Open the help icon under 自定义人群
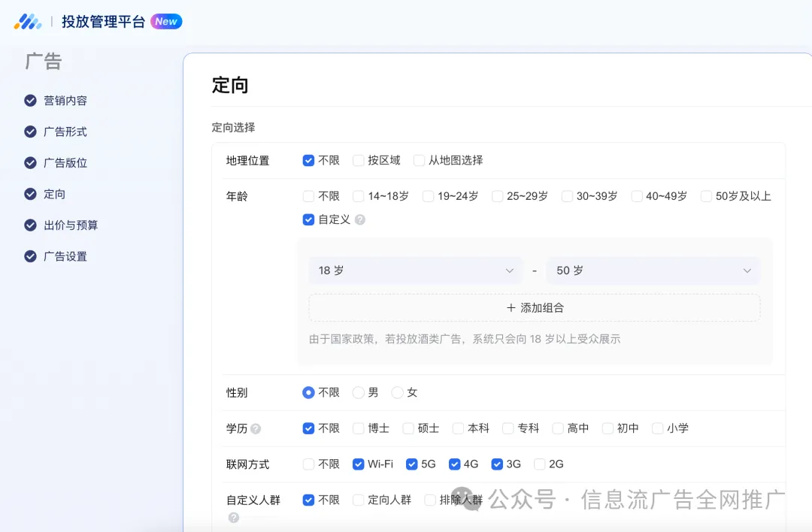Screen dimensions: 812x532 point(233,517)
